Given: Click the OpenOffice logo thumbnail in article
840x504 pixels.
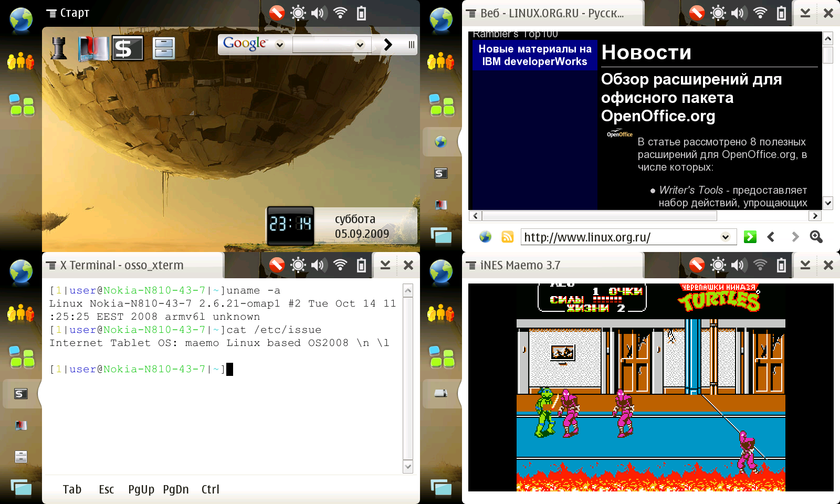Looking at the screenshot, I should pyautogui.click(x=619, y=133).
